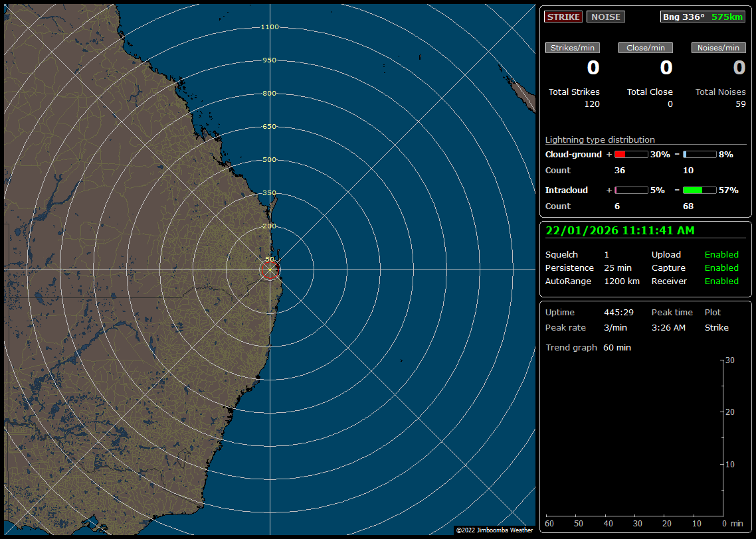Click the 50 km range ring label
Screen dimensions: 756x539
pos(270,259)
